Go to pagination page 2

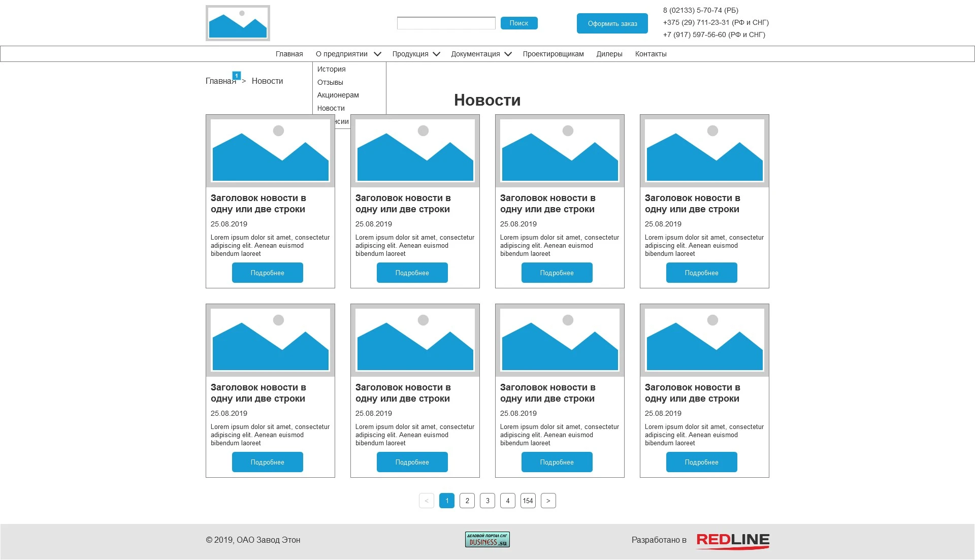(x=467, y=501)
